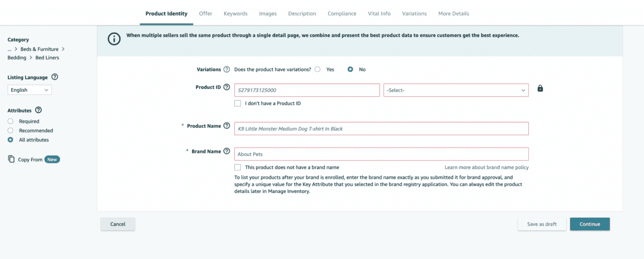This screenshot has width=644, height=259.
Task: Click the padlock icon beside Product ID type
Action: click(x=540, y=89)
